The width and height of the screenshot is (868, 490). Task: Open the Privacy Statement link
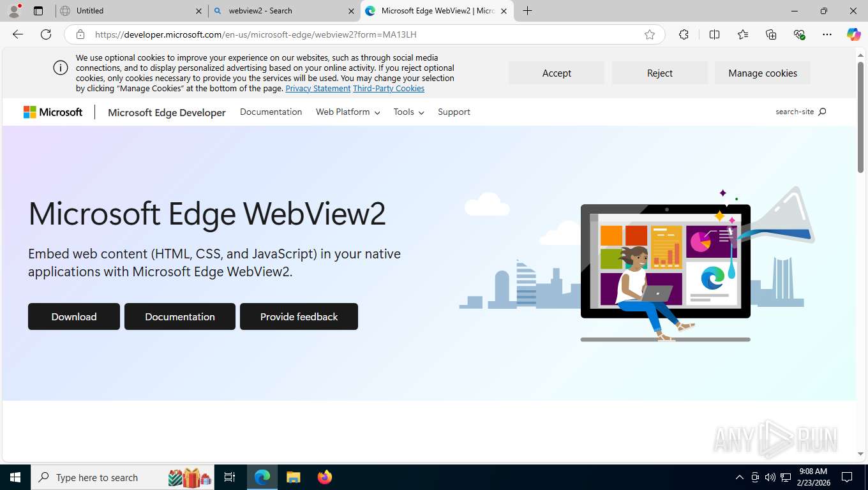tap(318, 89)
